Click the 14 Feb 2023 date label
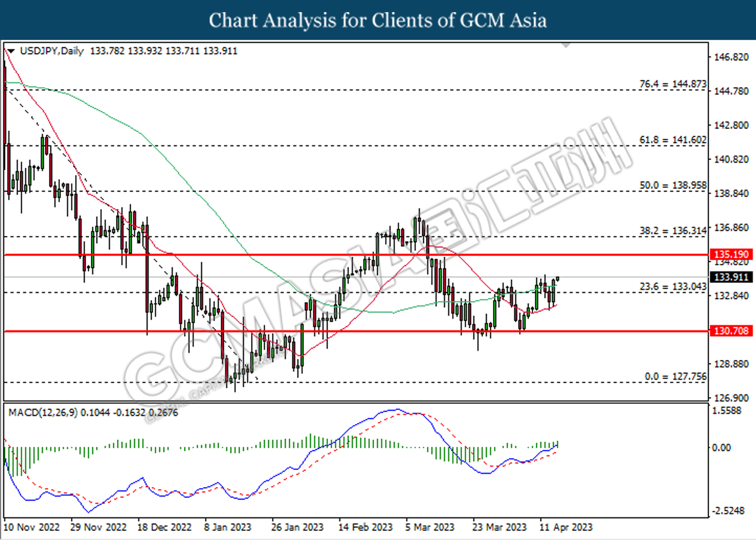756x540 pixels. point(365,527)
